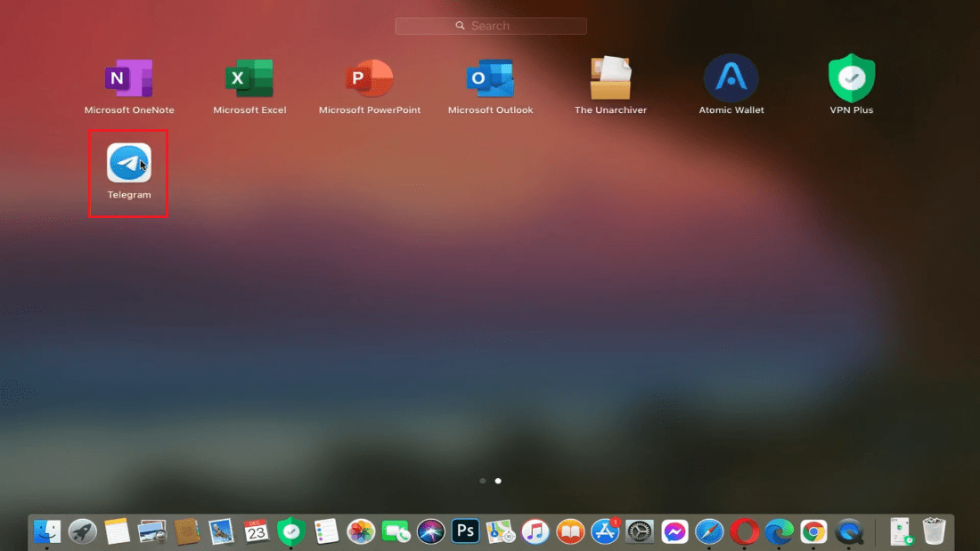
Task: Activate Siri from the Dock
Action: click(x=430, y=531)
